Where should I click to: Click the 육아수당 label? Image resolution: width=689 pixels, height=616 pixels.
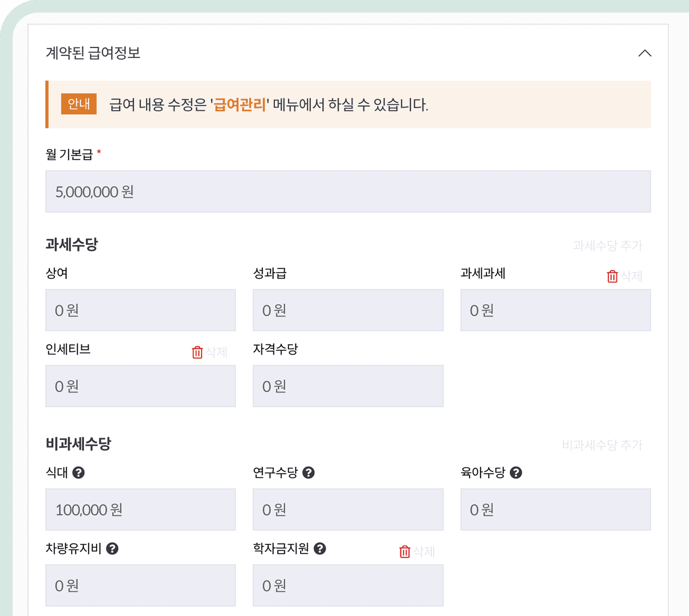tap(483, 472)
